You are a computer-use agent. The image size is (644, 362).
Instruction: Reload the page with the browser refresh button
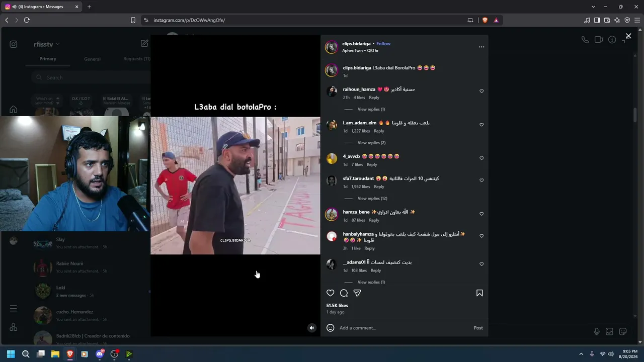pos(27,20)
